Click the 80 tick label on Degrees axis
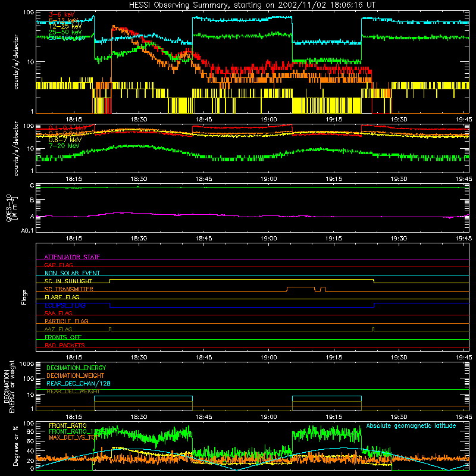Screen dimensions: 476x476 coord(30,431)
